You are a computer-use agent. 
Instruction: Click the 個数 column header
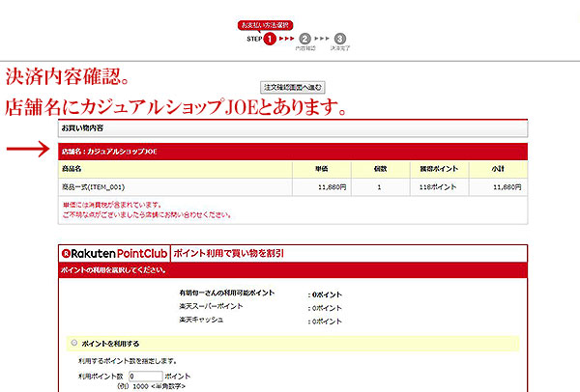380,169
